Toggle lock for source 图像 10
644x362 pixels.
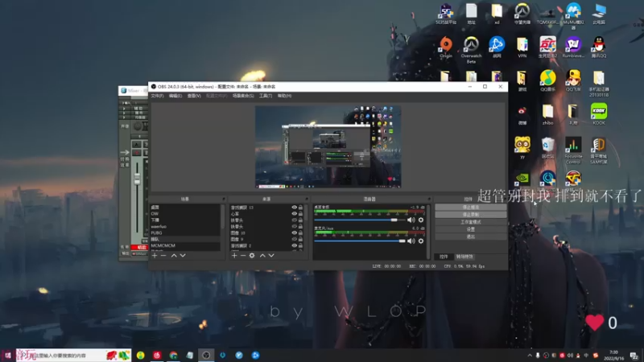(300, 232)
